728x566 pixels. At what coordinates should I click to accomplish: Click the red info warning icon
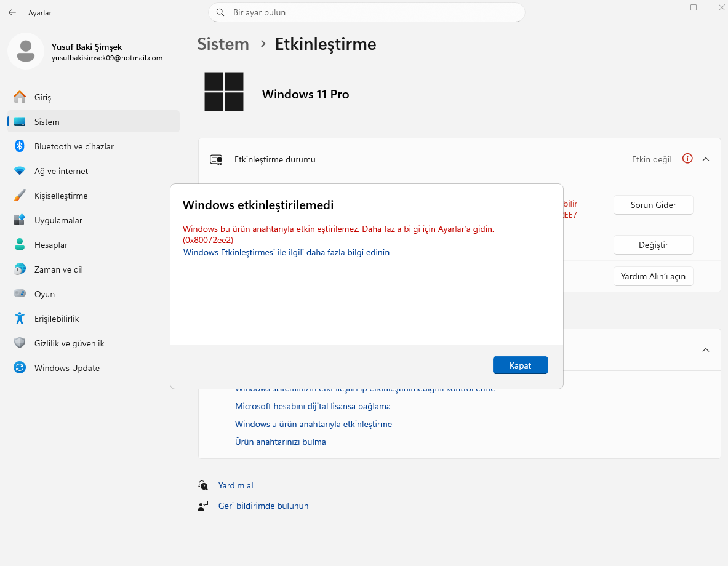(687, 159)
